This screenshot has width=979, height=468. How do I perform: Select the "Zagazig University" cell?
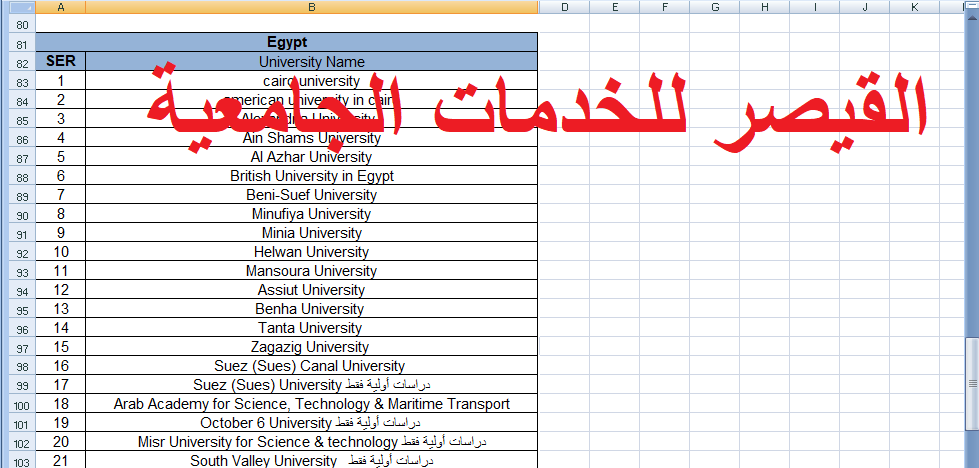[x=312, y=347]
